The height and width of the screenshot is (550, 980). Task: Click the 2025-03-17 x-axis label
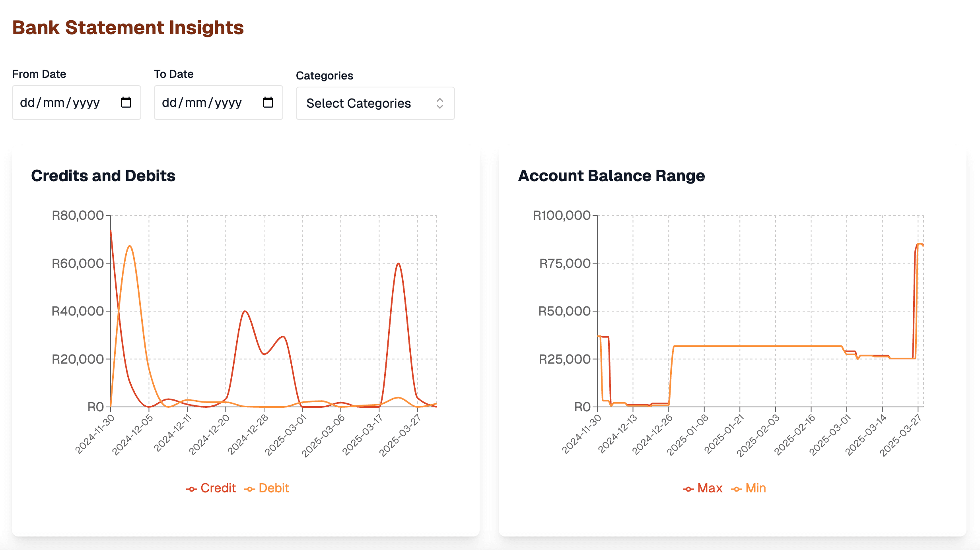[362, 434]
